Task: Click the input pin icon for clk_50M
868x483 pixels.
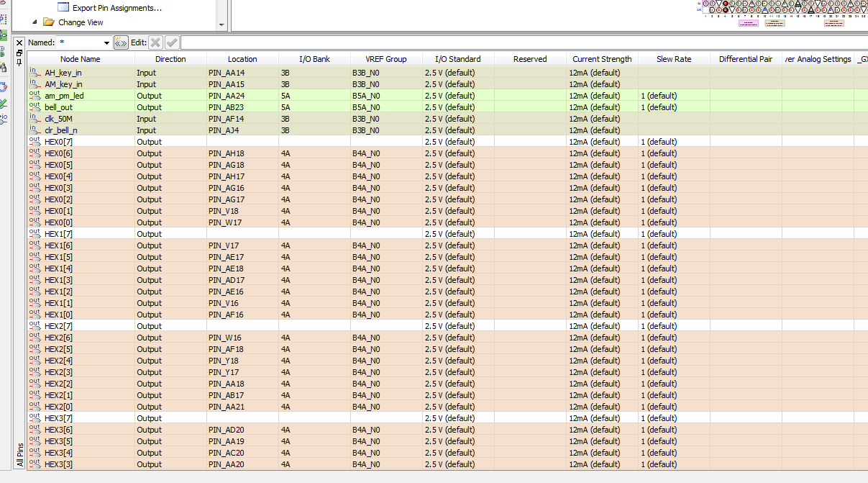Action: [x=35, y=119]
